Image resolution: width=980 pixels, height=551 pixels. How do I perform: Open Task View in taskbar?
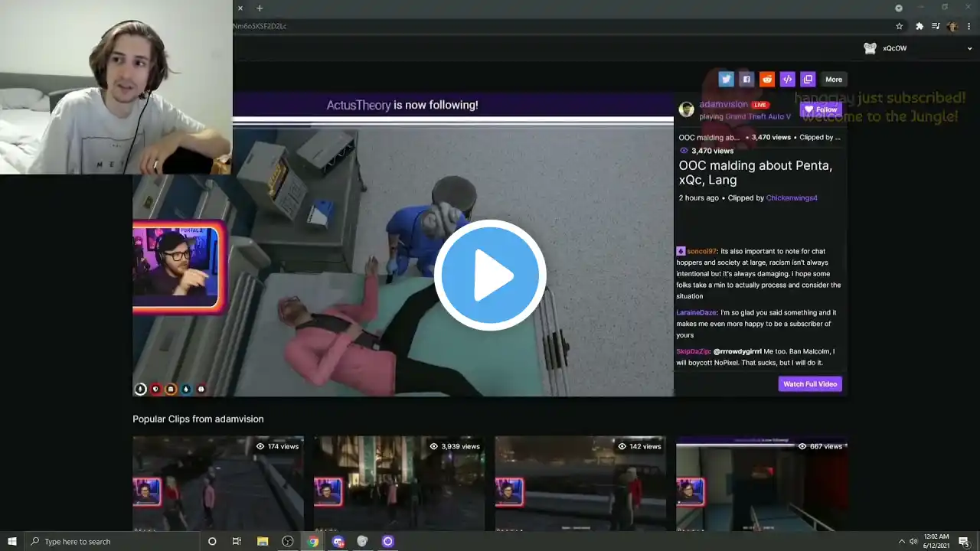point(237,541)
